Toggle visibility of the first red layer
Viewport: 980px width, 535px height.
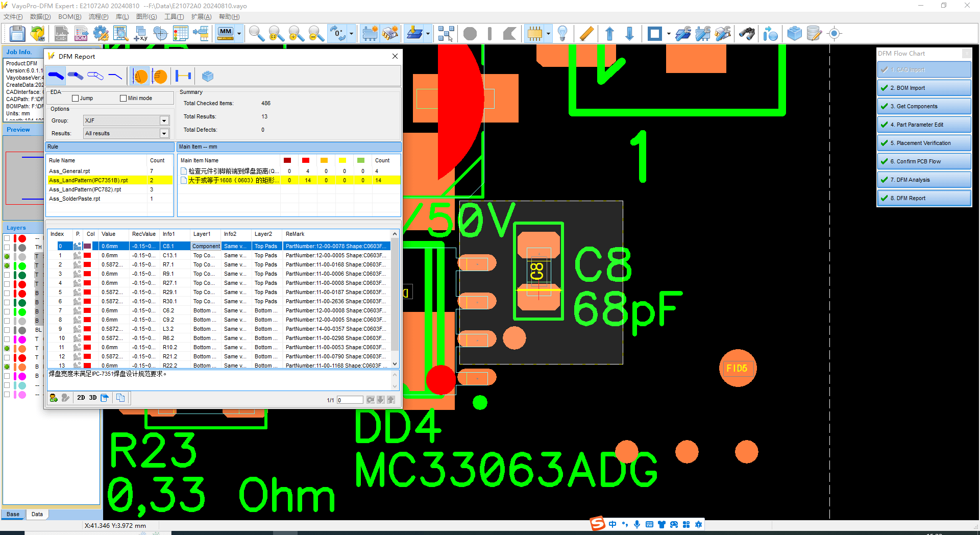(x=6, y=238)
